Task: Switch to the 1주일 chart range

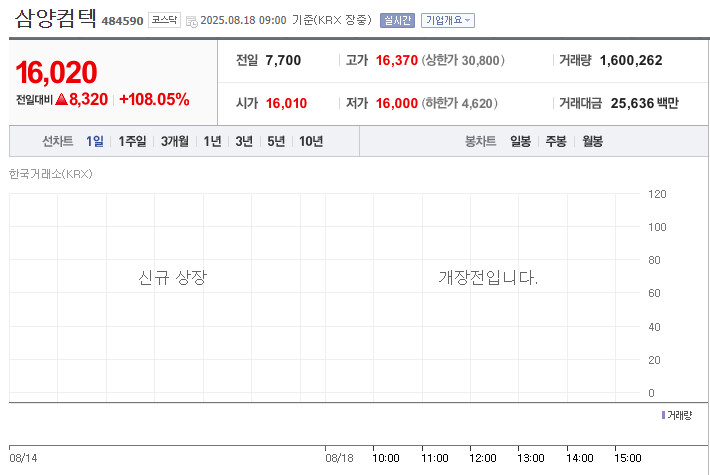Action: tap(132, 142)
